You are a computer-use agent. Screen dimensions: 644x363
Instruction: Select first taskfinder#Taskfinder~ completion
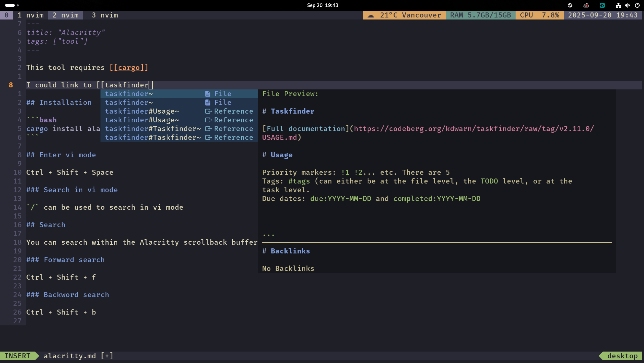point(179,129)
